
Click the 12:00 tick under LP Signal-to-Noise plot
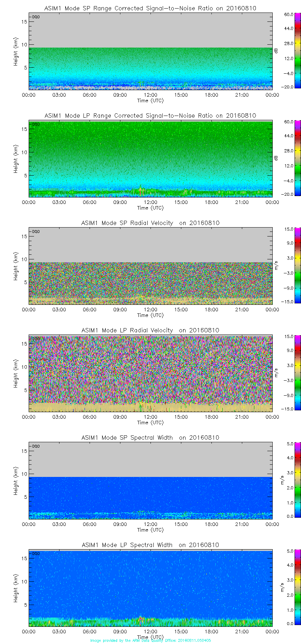click(x=150, y=202)
